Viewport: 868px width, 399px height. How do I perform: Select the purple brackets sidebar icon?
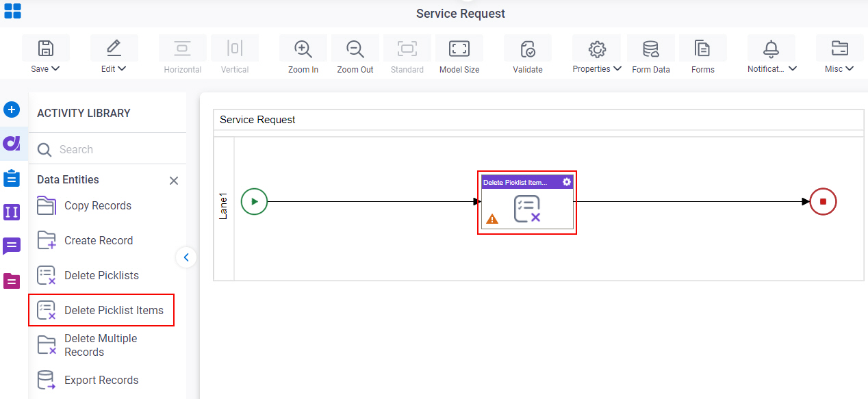click(x=12, y=212)
